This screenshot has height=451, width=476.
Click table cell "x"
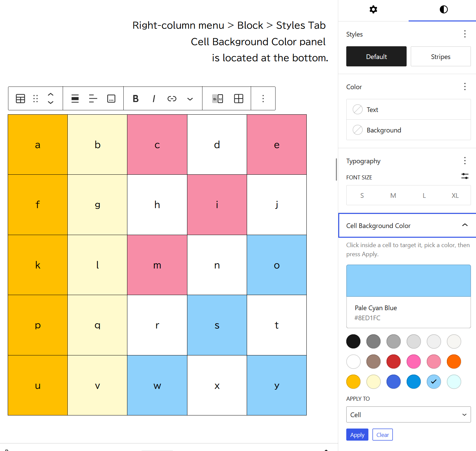pyautogui.click(x=217, y=385)
